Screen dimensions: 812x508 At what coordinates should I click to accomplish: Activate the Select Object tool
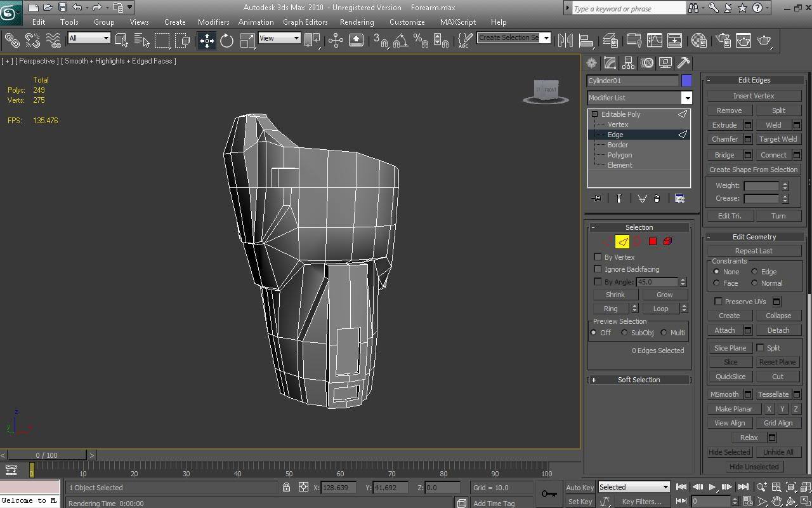click(x=121, y=41)
